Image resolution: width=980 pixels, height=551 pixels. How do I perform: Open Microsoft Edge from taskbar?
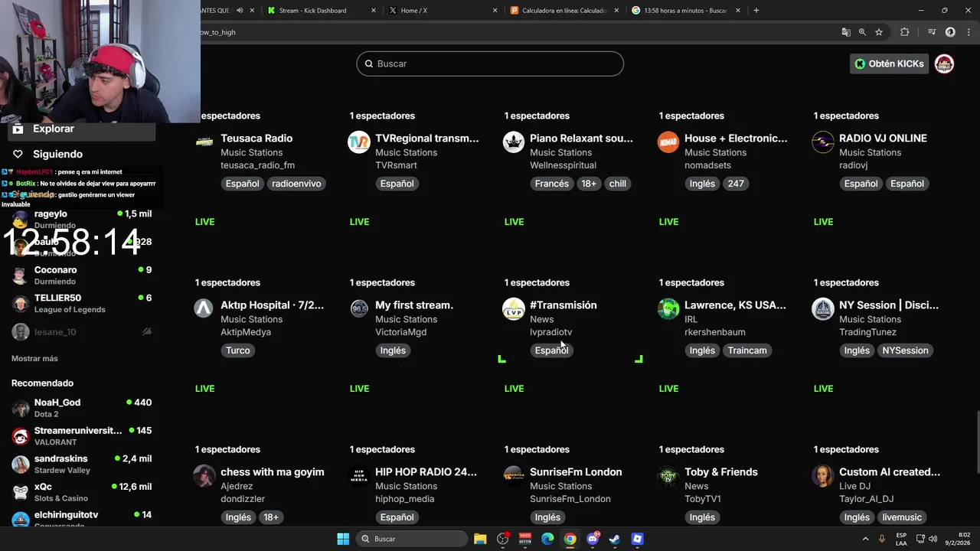547,539
